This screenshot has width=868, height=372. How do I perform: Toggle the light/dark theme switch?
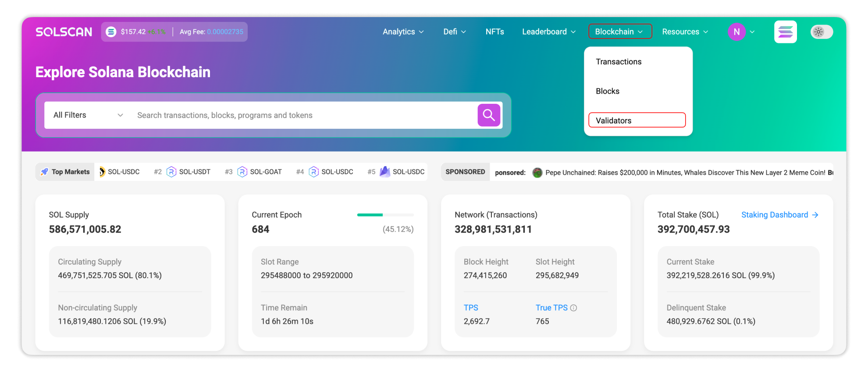[x=822, y=32]
